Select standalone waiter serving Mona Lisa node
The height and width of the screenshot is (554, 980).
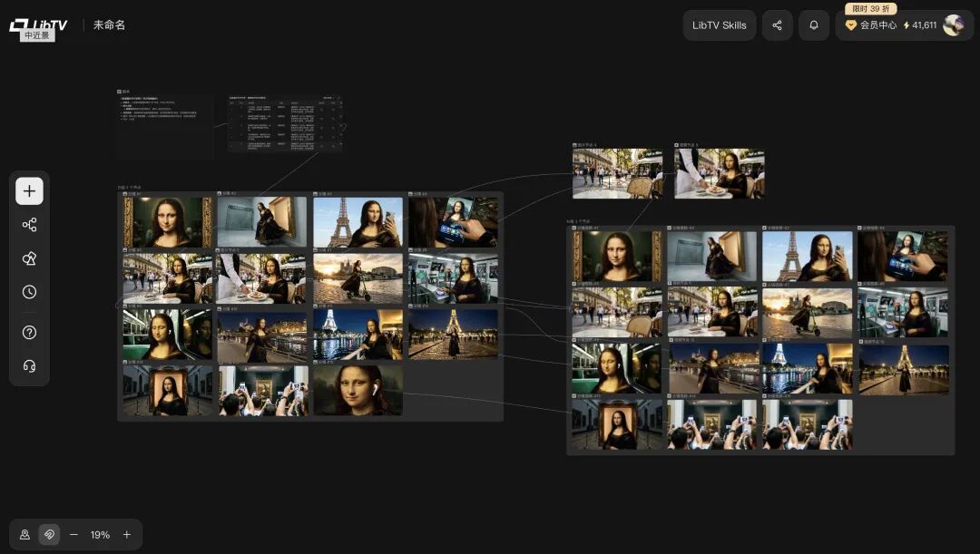pyautogui.click(x=720, y=173)
